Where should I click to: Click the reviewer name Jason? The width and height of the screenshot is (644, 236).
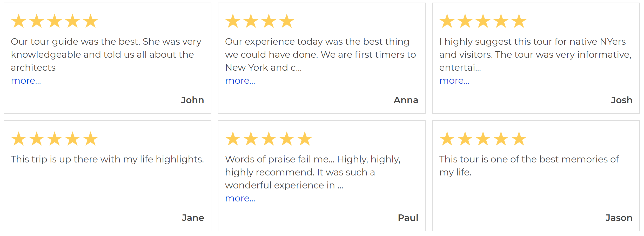(x=619, y=218)
